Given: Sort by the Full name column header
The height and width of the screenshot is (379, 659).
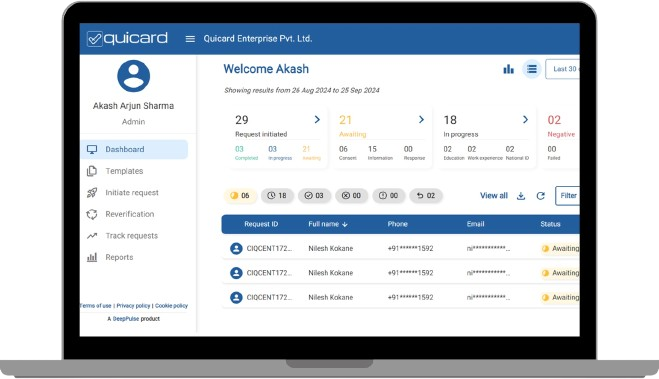Looking at the screenshot, I should pyautogui.click(x=328, y=224).
